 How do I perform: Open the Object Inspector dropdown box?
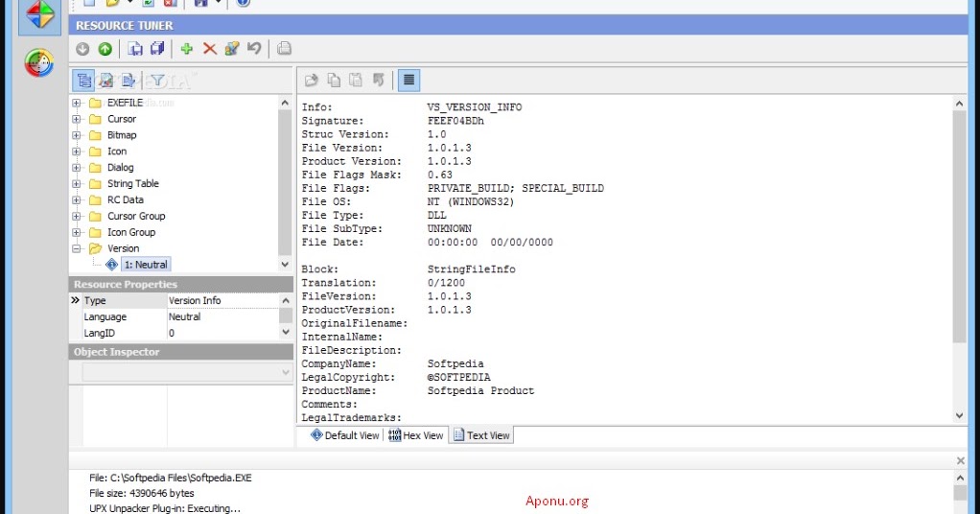pyautogui.click(x=187, y=372)
